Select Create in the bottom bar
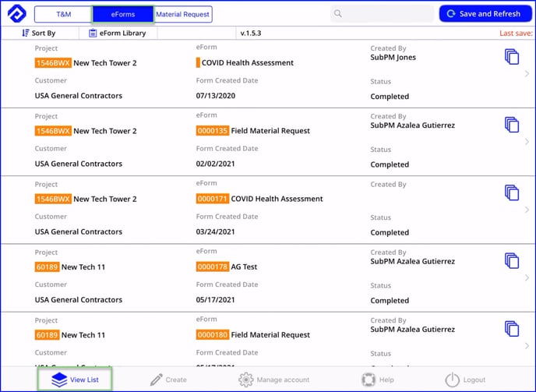536x392 pixels. (x=168, y=380)
